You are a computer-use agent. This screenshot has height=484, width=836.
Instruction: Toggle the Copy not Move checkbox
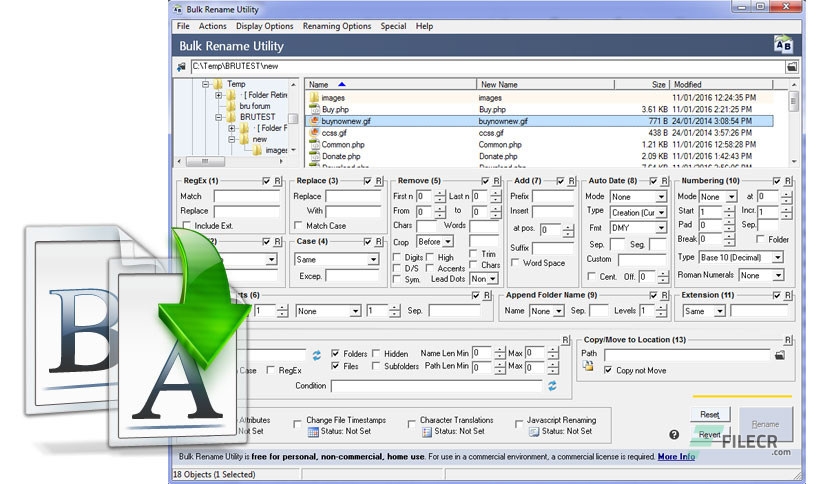point(608,370)
